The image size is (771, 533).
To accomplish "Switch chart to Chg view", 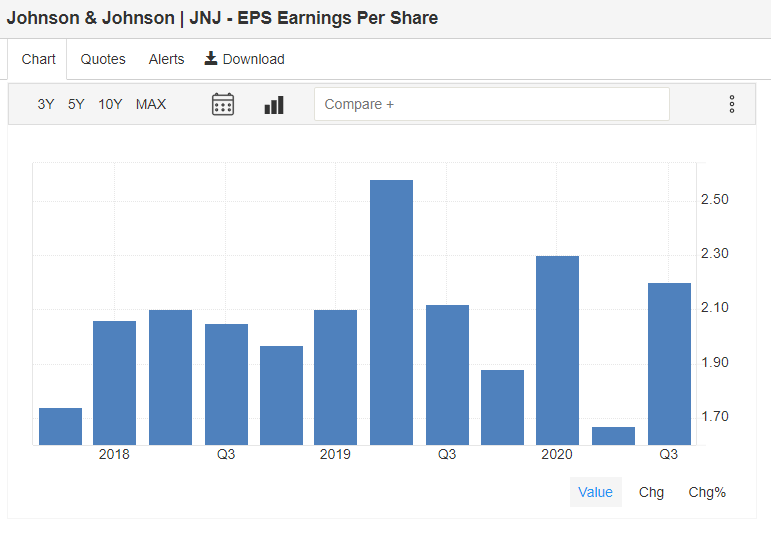I will [x=651, y=492].
